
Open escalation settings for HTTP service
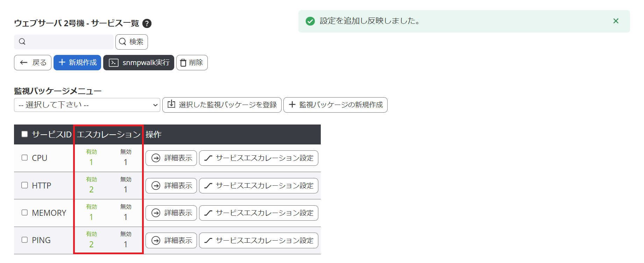259,186
